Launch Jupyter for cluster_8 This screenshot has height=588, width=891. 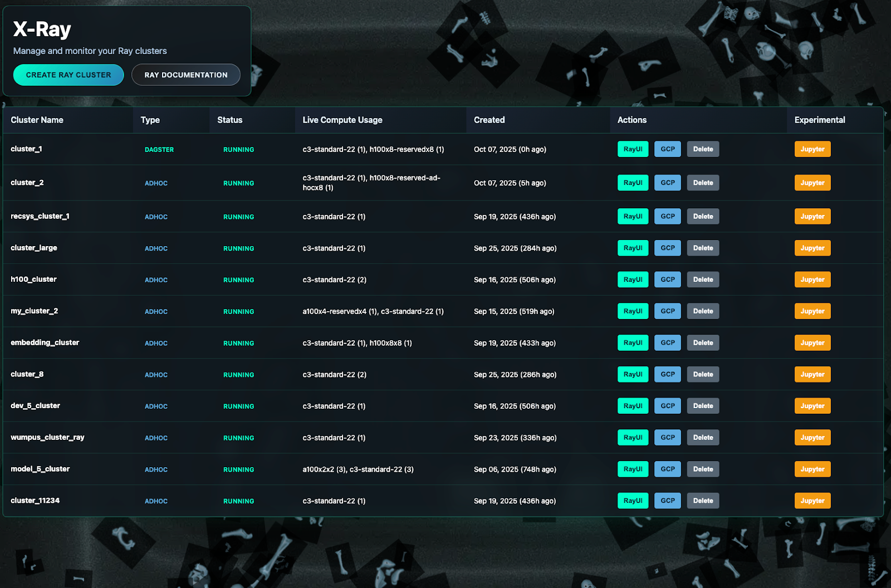pyautogui.click(x=812, y=375)
